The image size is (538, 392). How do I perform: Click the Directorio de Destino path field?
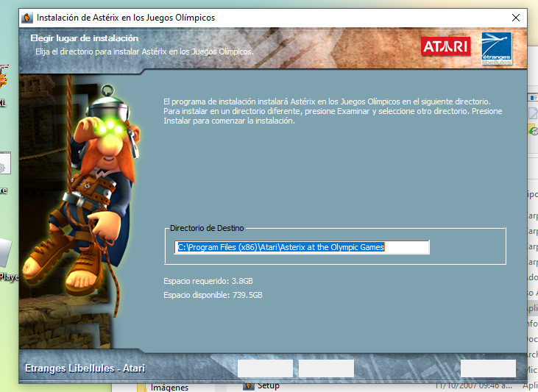[302, 247]
